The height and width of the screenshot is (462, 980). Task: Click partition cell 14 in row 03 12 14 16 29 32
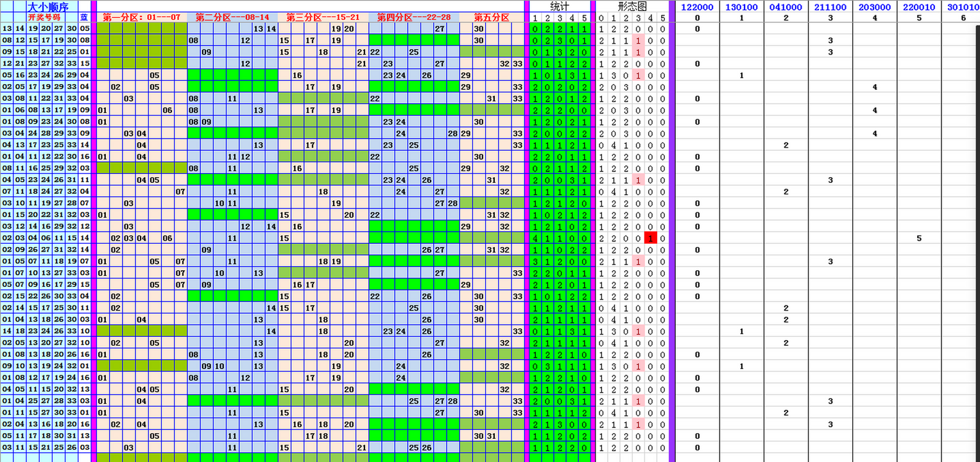271,227
